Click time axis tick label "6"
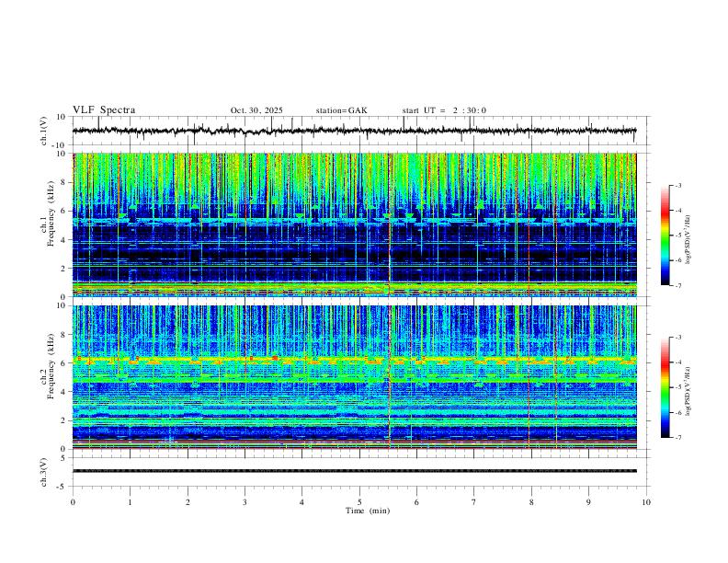 [416, 502]
